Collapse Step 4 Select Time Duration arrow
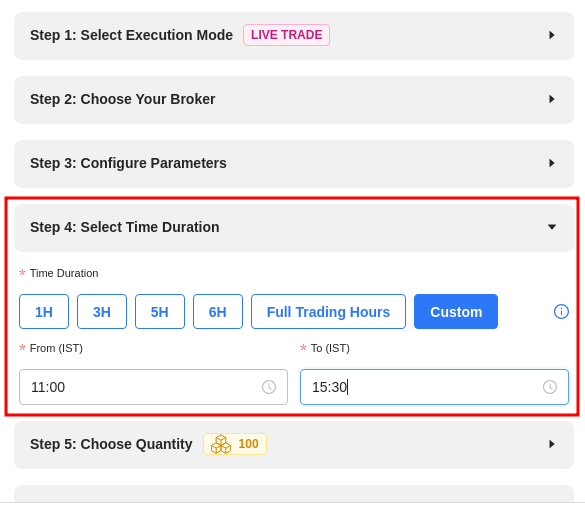Screen dimensions: 585x525 click(552, 227)
